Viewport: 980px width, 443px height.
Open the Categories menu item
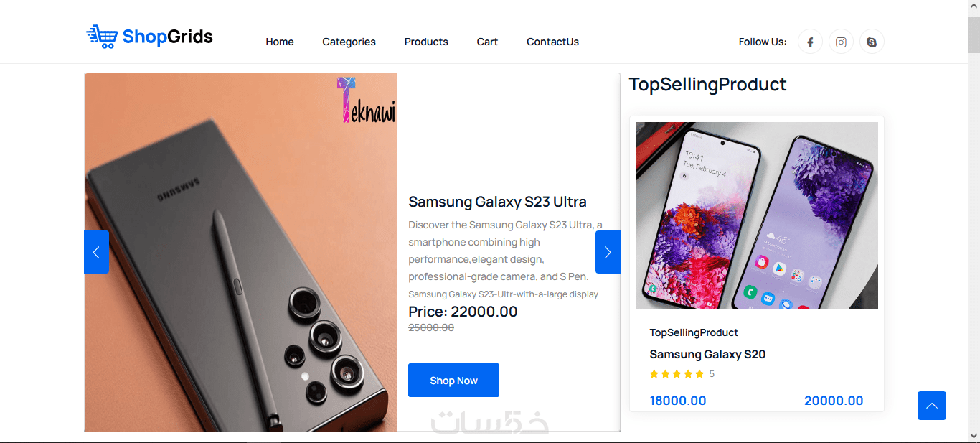pyautogui.click(x=349, y=42)
